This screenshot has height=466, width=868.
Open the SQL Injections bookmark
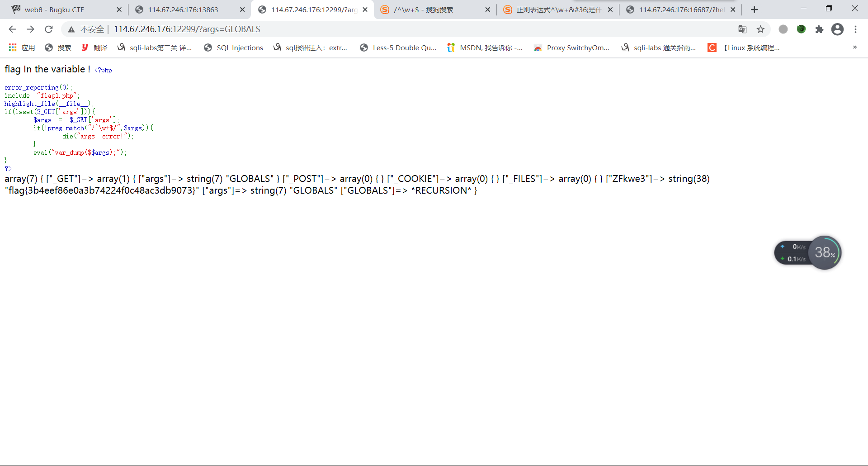tap(234, 48)
